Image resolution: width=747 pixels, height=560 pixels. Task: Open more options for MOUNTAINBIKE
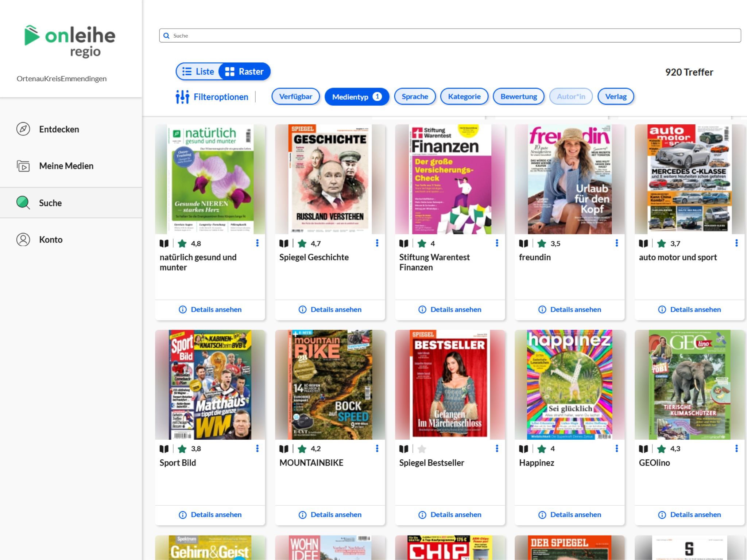pyautogui.click(x=377, y=448)
